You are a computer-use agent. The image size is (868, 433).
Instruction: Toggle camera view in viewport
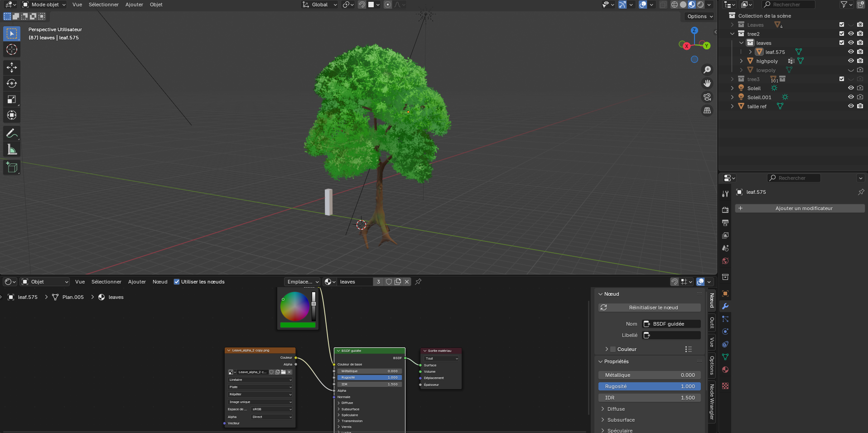click(707, 97)
